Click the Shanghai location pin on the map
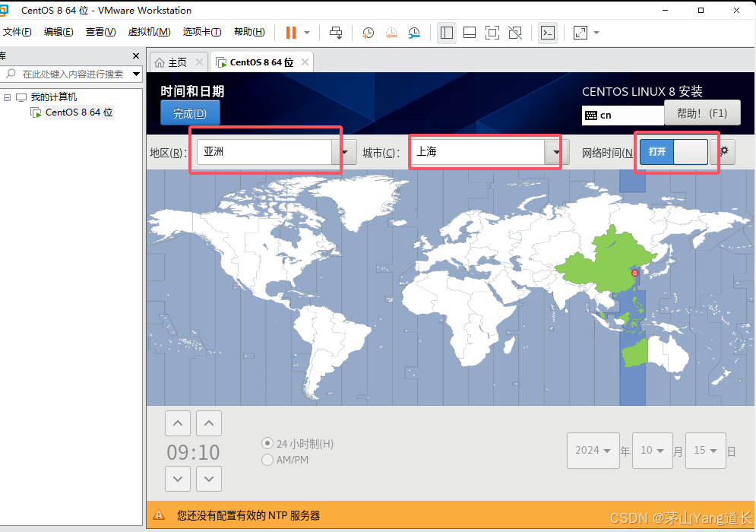This screenshot has width=756, height=532. coord(635,273)
